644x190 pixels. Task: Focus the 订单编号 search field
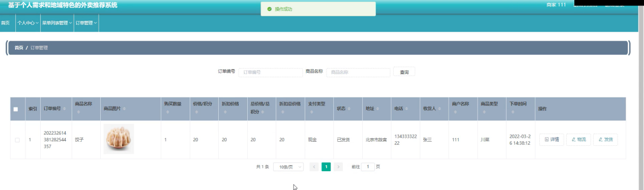point(271,72)
